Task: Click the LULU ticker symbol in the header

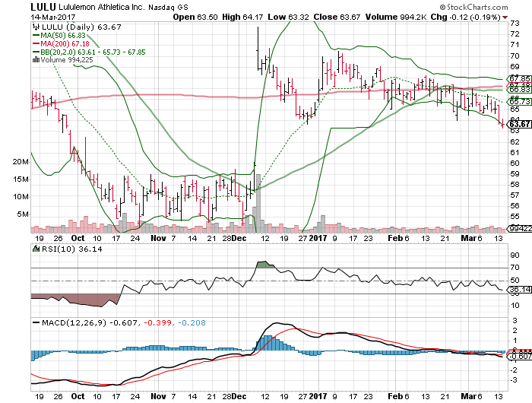Action: (x=43, y=7)
